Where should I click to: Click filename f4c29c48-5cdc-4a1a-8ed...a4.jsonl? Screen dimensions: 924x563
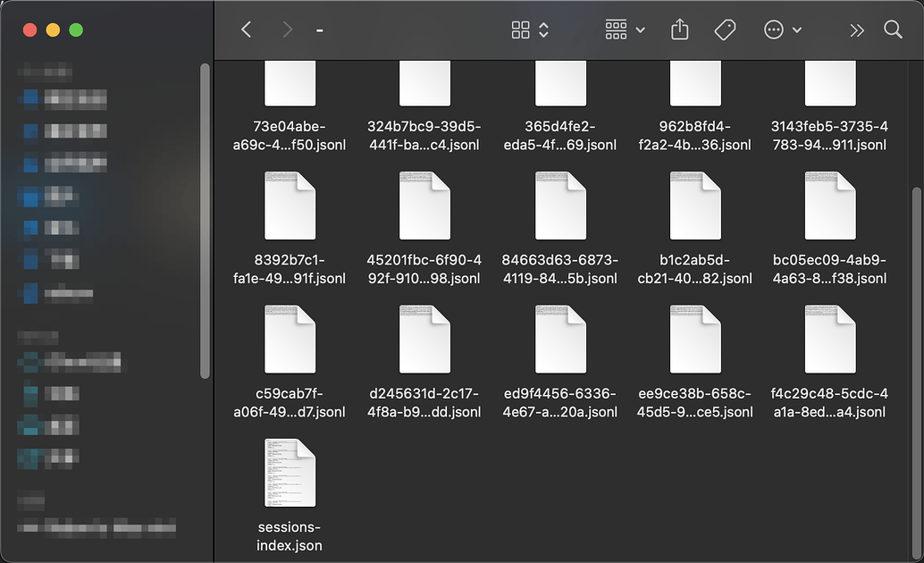tap(829, 403)
